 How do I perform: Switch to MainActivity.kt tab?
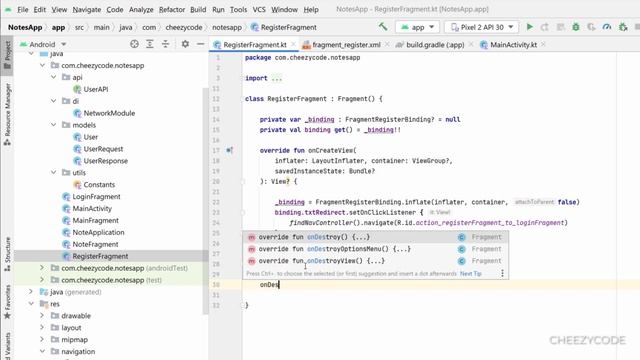click(x=513, y=44)
